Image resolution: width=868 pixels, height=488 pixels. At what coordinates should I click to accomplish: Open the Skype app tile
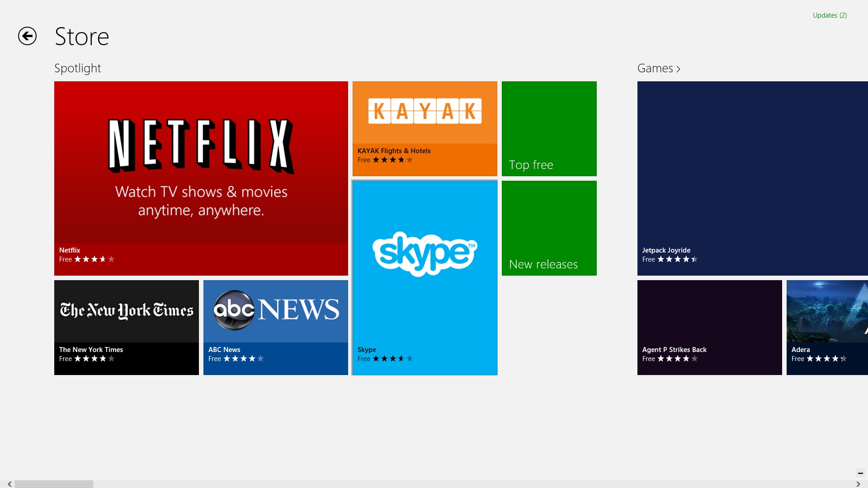point(425,278)
